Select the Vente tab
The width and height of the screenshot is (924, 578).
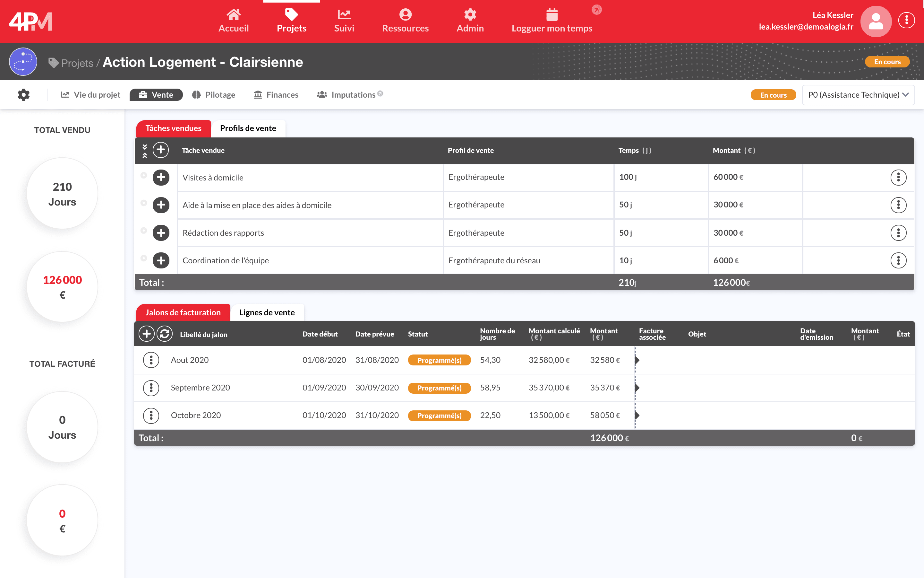click(x=156, y=95)
